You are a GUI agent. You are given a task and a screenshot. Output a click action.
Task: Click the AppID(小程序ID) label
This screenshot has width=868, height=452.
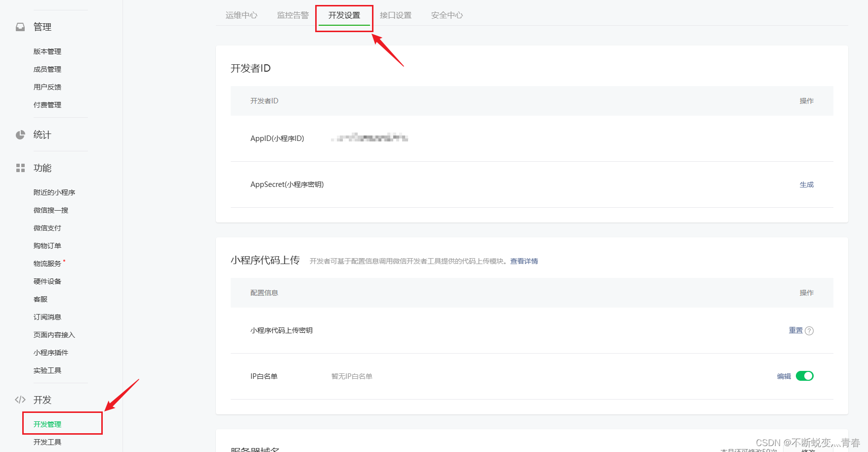(277, 138)
